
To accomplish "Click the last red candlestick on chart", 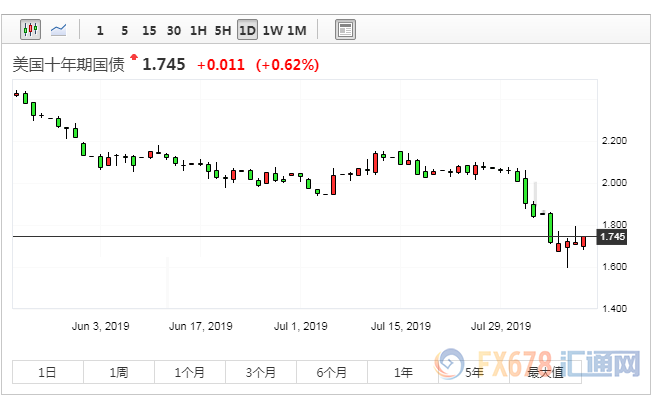I will [583, 242].
